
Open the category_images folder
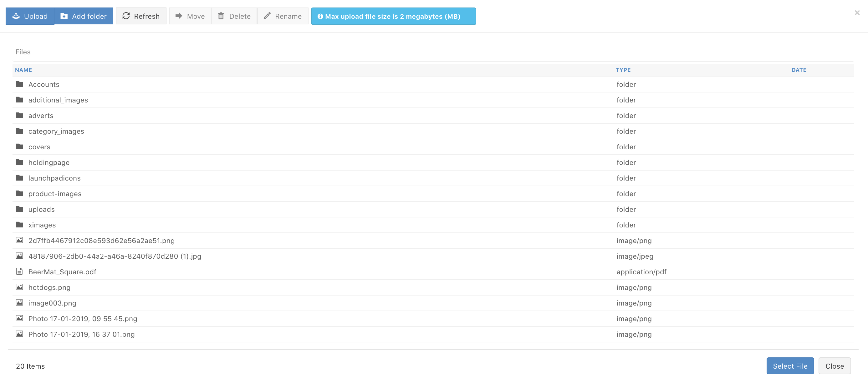56,131
